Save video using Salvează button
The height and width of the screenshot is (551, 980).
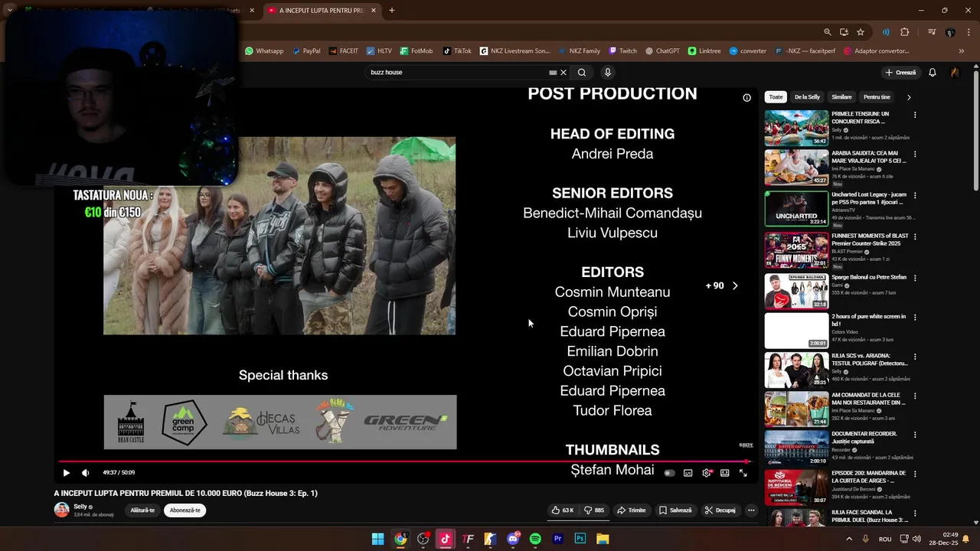coord(675,510)
